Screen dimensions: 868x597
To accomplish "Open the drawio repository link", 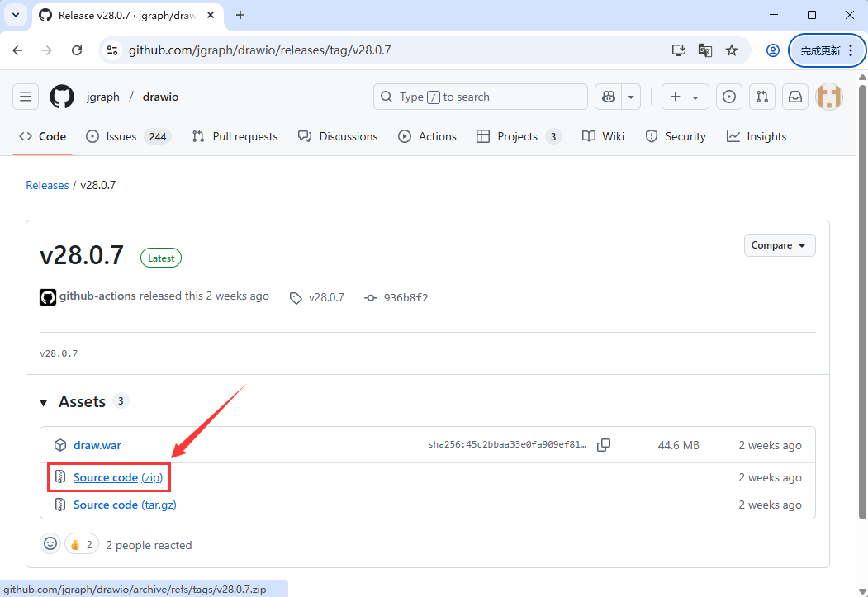I will (x=160, y=97).
